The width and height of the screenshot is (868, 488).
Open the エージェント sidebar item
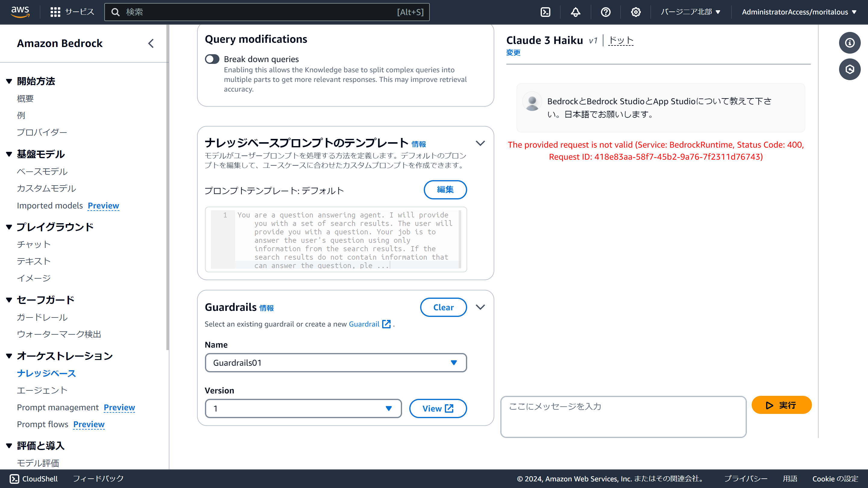click(42, 390)
